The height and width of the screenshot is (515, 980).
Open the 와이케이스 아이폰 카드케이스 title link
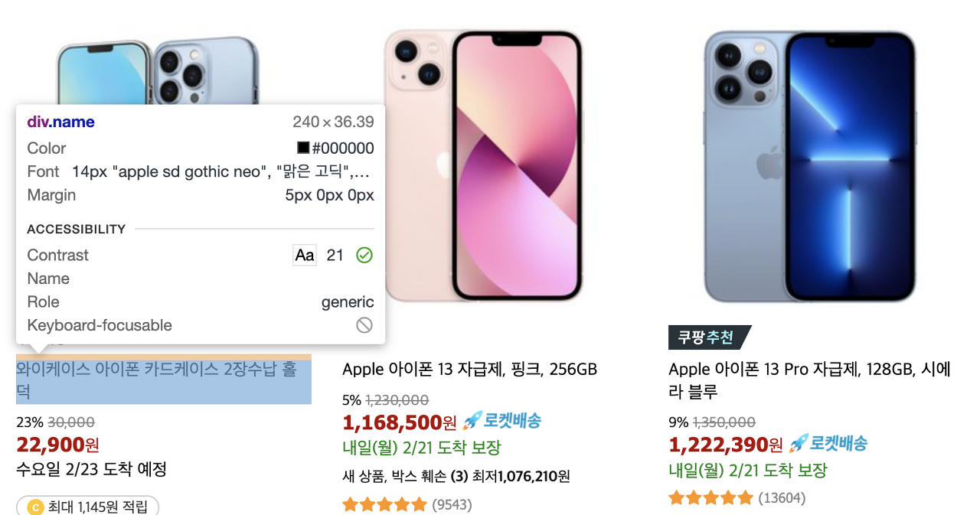click(156, 381)
